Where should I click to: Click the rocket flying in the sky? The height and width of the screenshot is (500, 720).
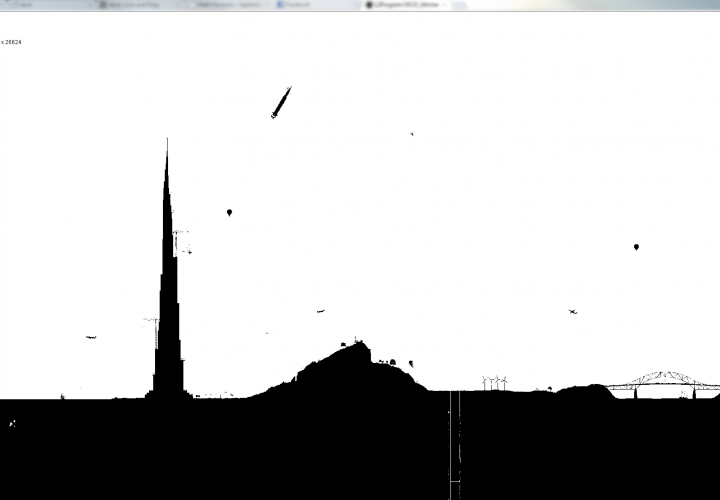tap(281, 102)
